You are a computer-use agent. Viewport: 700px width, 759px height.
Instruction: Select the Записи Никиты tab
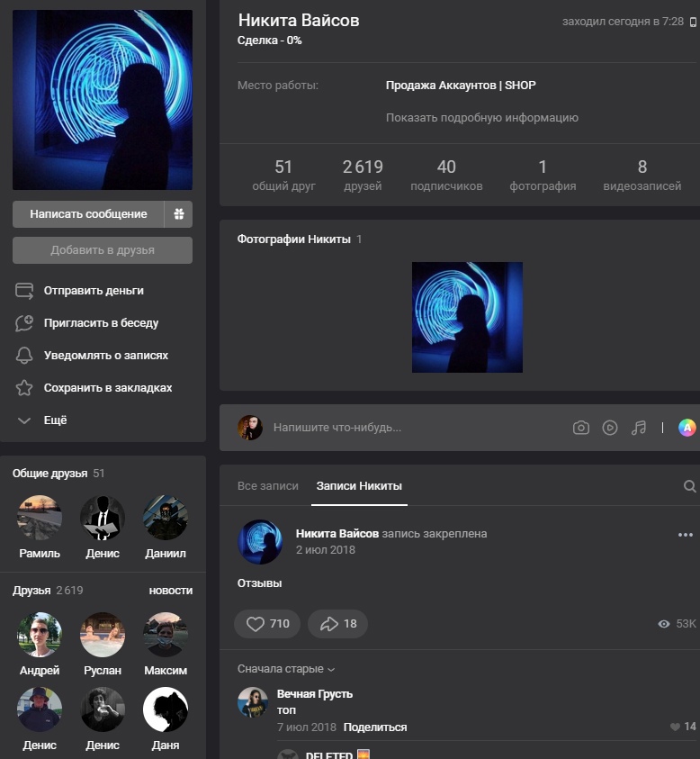tap(358, 486)
